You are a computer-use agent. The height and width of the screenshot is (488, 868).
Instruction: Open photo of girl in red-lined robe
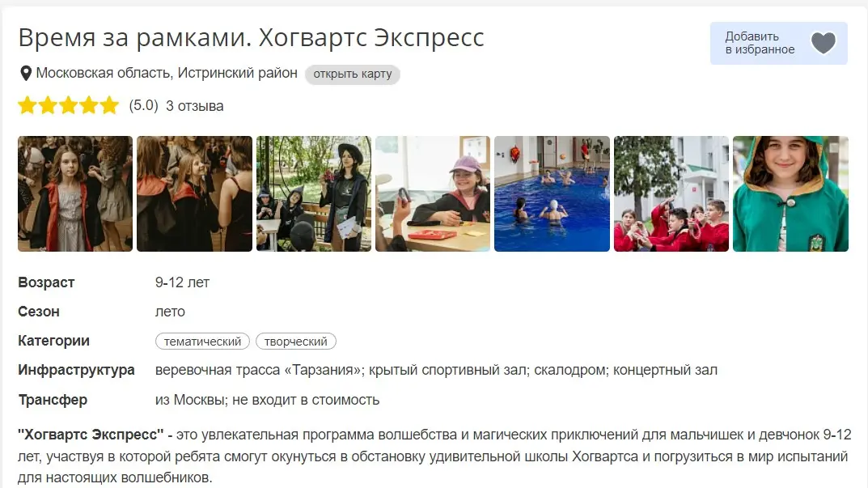pyautogui.click(x=75, y=194)
